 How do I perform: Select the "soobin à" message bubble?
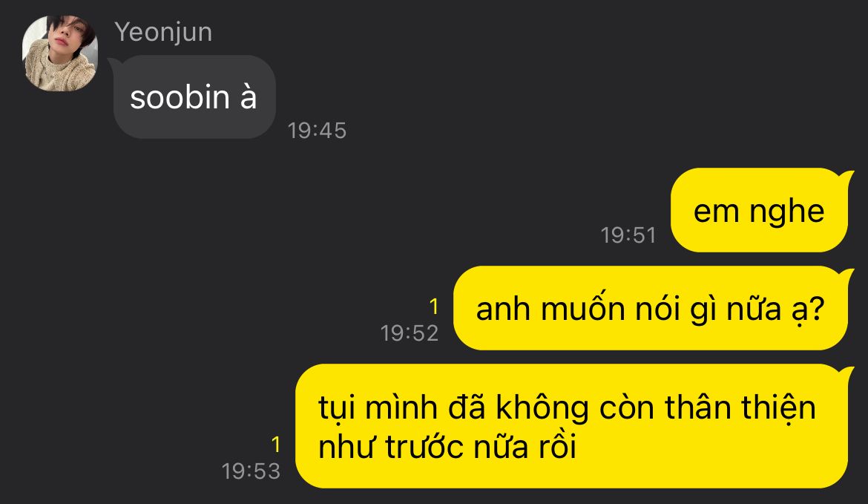tap(194, 97)
